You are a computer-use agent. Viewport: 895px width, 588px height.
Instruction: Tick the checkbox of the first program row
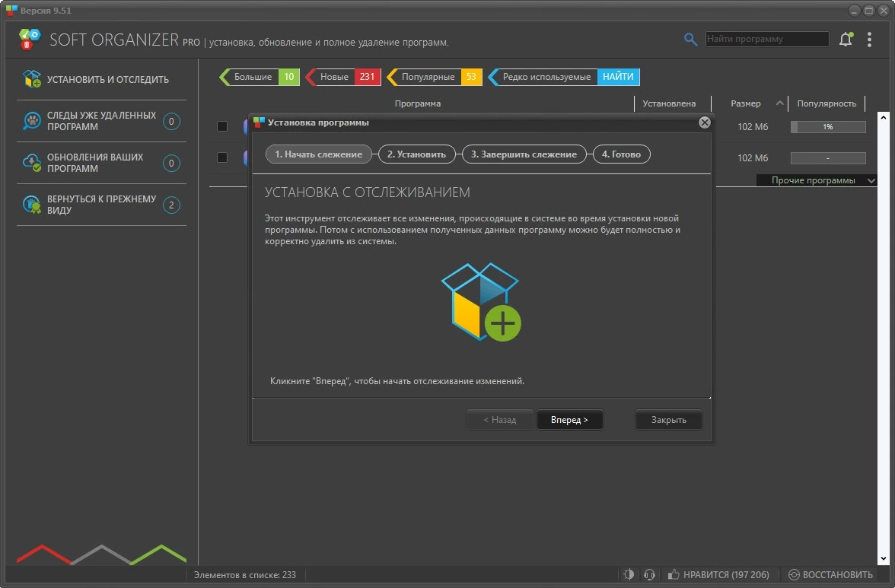tap(222, 126)
